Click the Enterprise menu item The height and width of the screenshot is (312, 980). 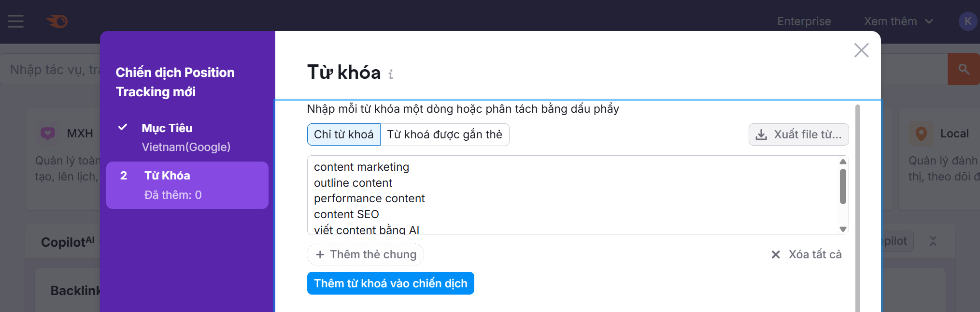(803, 21)
